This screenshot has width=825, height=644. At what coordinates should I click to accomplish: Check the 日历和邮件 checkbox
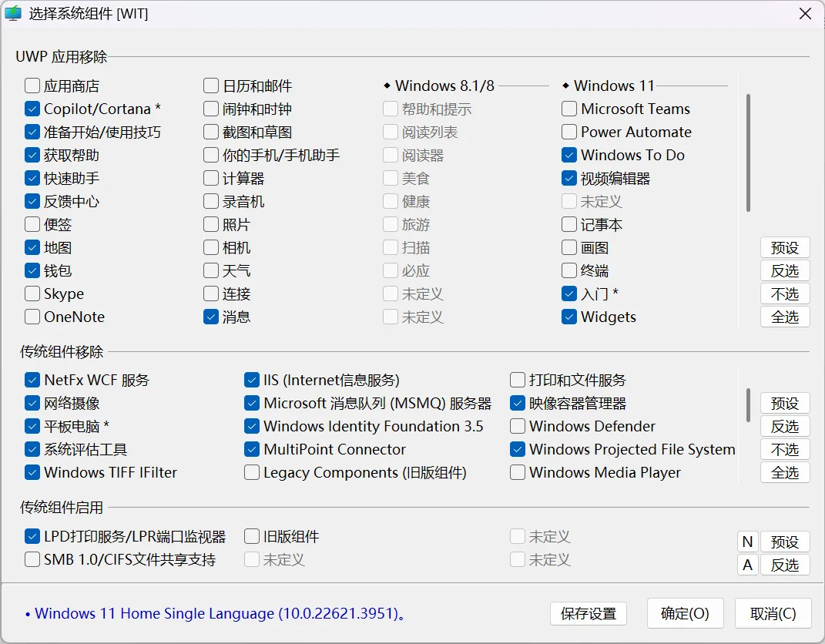211,86
